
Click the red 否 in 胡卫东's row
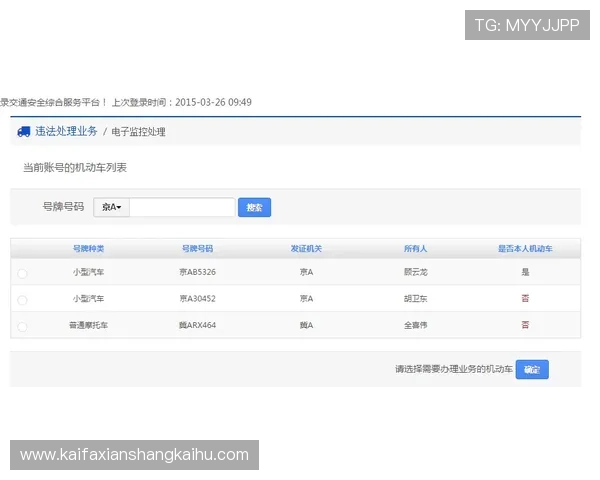click(x=525, y=298)
